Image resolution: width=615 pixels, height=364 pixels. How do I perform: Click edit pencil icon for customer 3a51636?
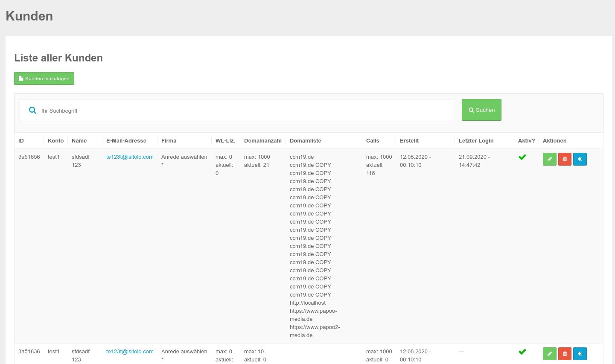coord(549,354)
